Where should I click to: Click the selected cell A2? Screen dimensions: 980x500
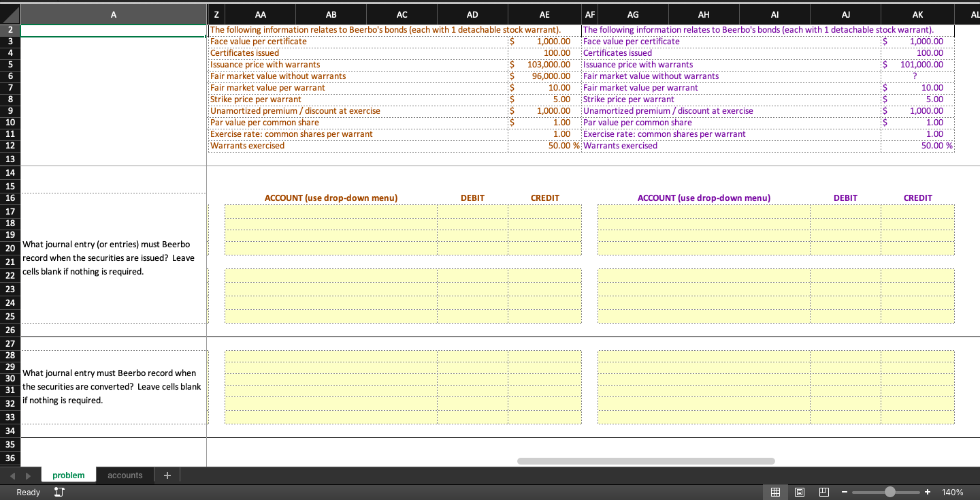point(114,30)
